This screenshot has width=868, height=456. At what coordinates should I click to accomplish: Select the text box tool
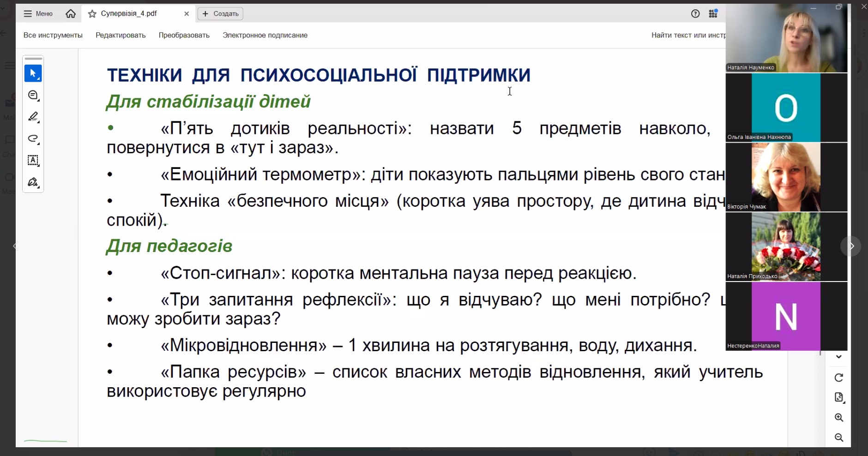pyautogui.click(x=33, y=161)
